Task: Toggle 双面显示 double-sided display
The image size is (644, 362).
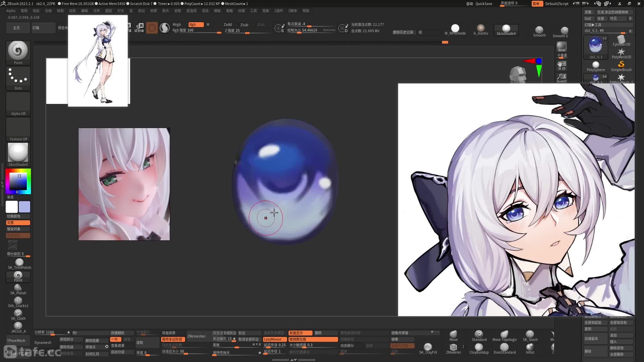Action: coord(300,333)
